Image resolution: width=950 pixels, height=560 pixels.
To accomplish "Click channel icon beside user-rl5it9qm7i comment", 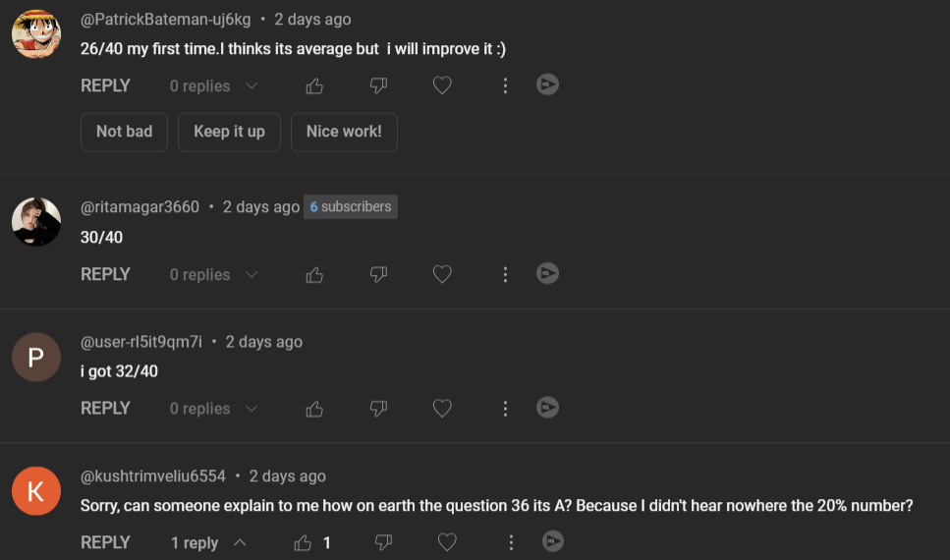I will pyautogui.click(x=36, y=357).
